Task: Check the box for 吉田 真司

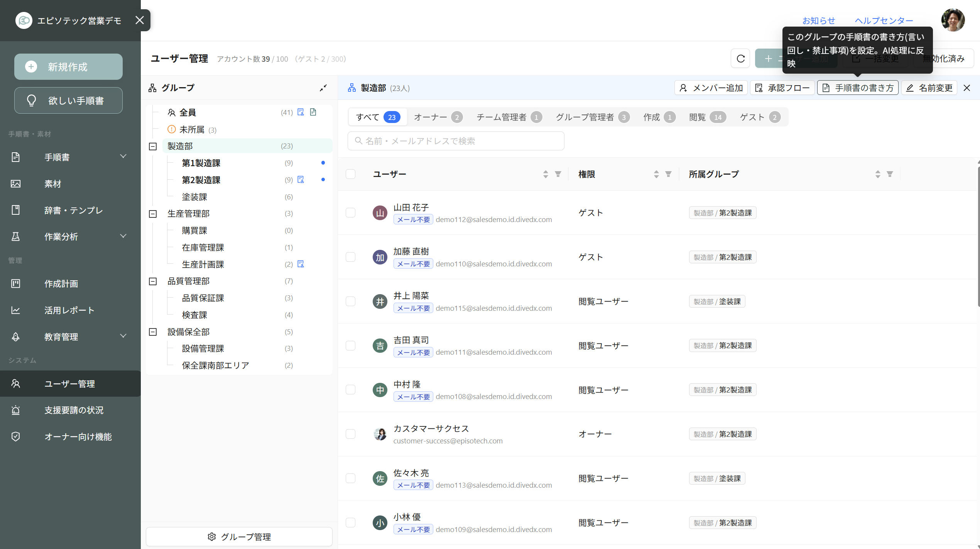Action: (350, 346)
